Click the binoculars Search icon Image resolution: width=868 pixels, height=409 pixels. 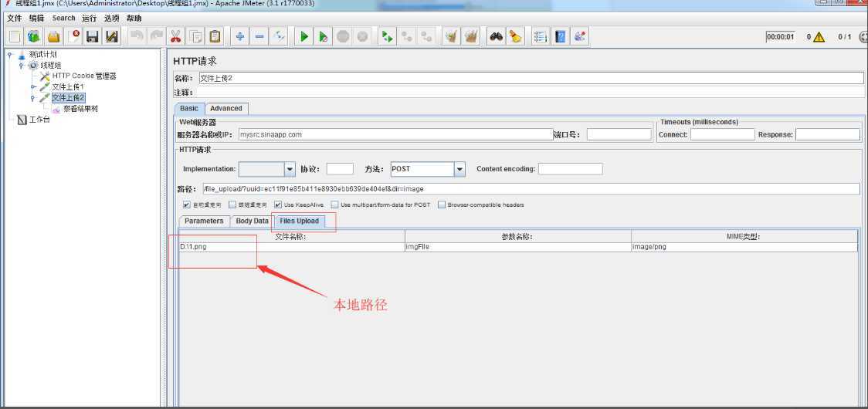click(496, 36)
